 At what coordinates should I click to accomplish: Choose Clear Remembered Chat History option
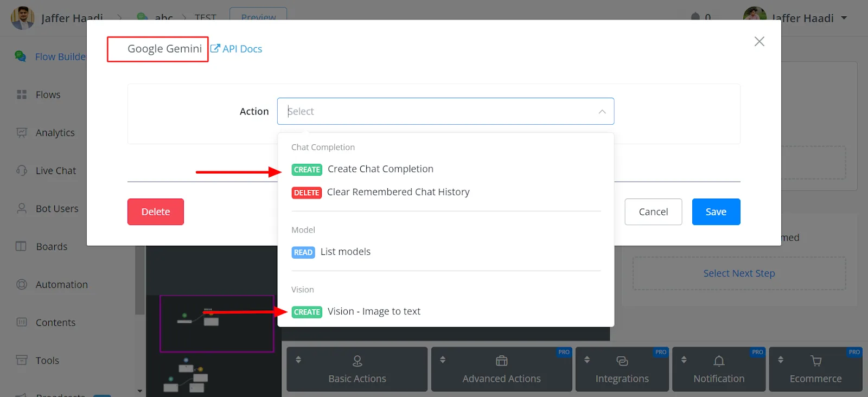click(445, 192)
